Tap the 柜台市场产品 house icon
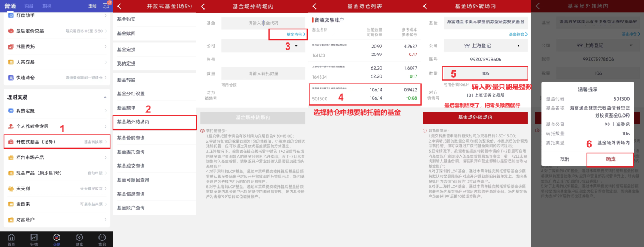This screenshot has height=247, width=644. 11,158
